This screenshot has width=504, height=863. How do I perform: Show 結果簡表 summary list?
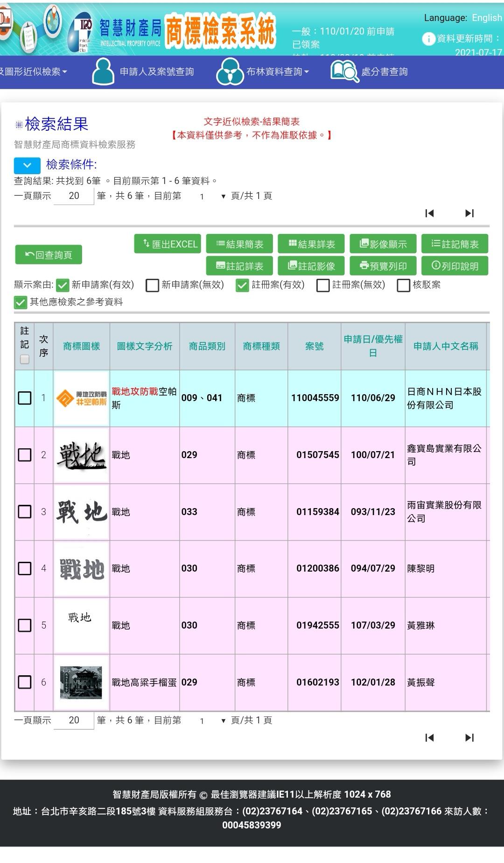click(239, 244)
